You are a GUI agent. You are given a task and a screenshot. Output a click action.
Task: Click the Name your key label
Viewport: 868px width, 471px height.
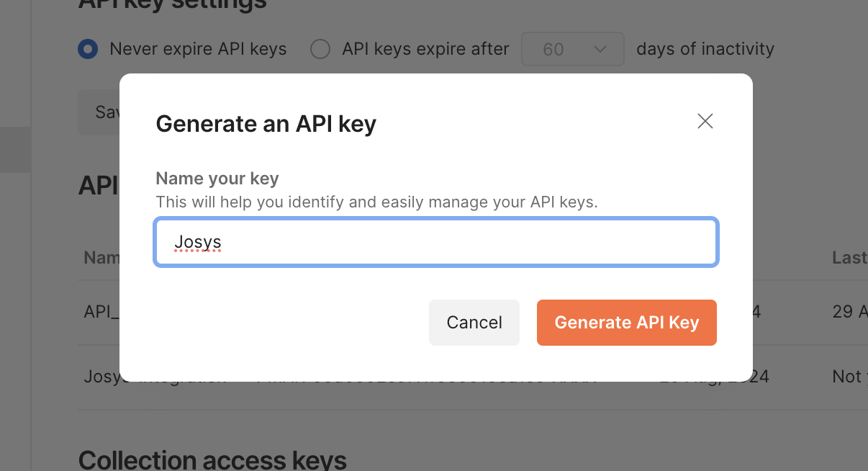[x=217, y=178]
